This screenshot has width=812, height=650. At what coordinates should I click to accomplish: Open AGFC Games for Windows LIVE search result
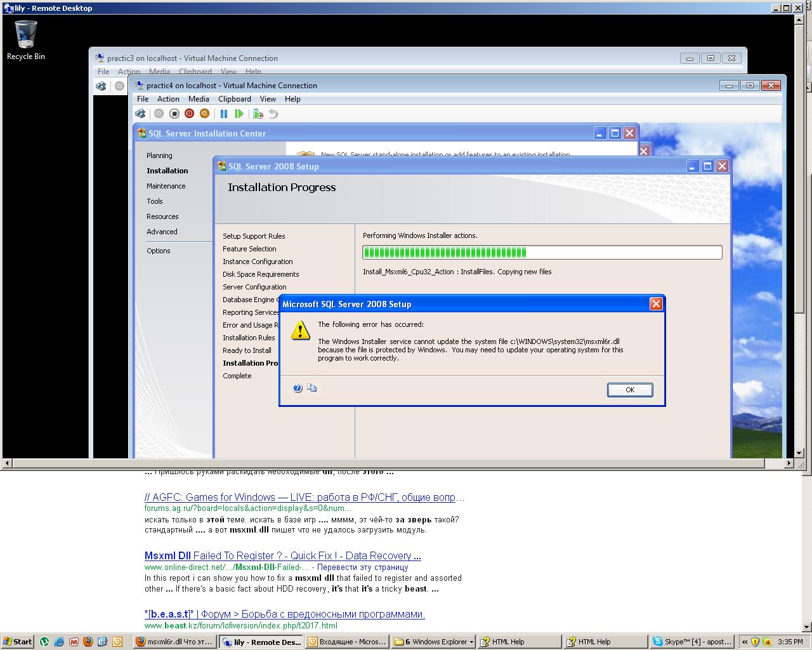tap(304, 497)
